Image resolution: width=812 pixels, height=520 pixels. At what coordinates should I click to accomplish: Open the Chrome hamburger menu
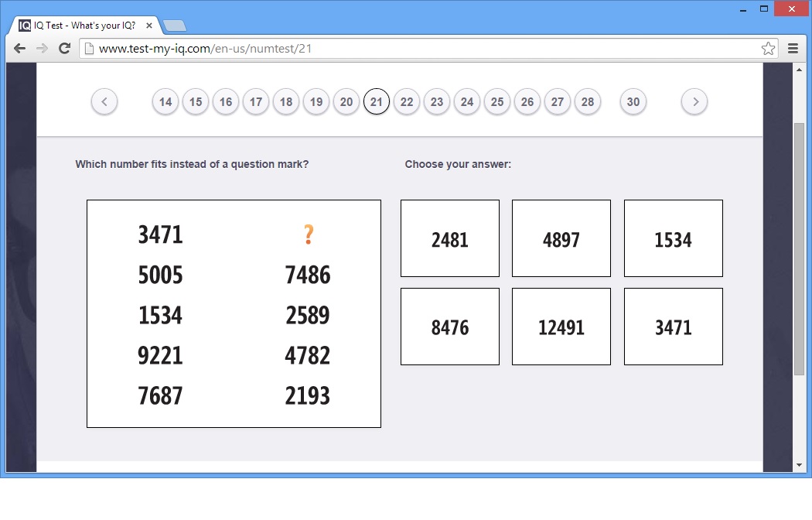click(793, 48)
